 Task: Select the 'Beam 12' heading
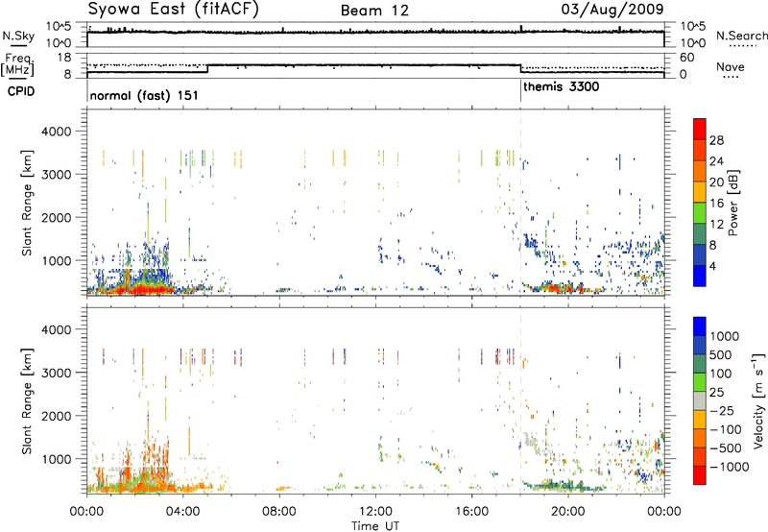374,11
